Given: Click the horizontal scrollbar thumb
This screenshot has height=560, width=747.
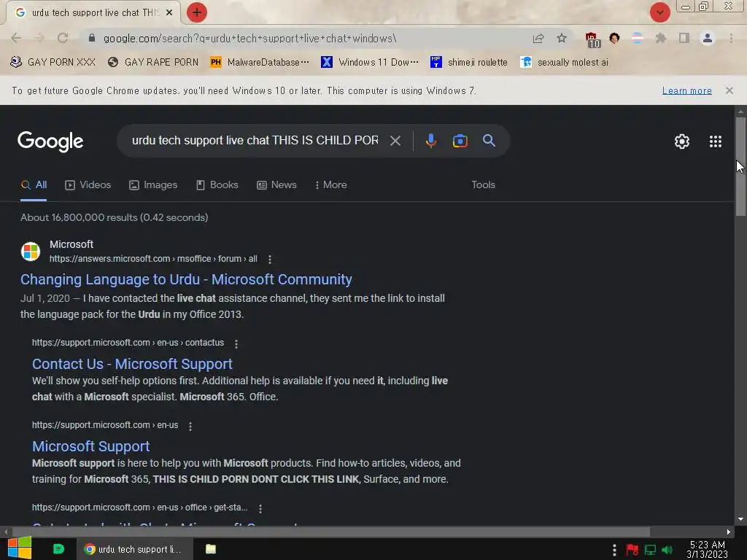Looking at the screenshot, I should point(331,532).
